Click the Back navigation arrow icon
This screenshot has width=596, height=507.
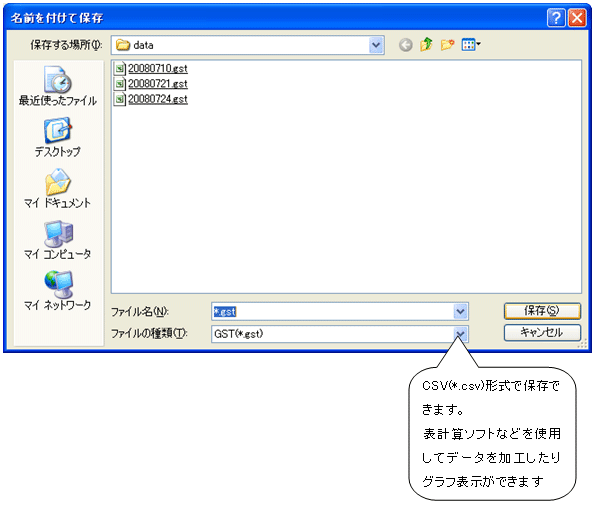coord(406,45)
